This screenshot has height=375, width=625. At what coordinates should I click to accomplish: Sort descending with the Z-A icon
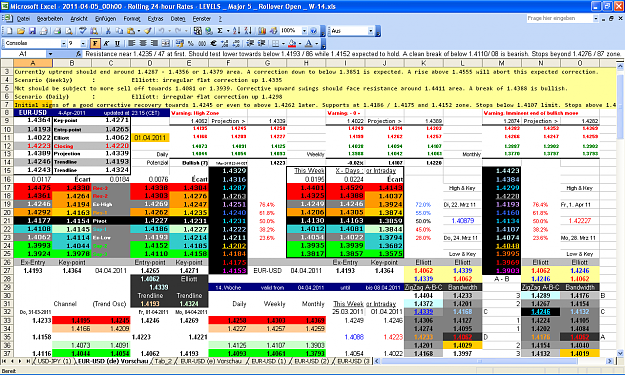pyautogui.click(x=248, y=31)
